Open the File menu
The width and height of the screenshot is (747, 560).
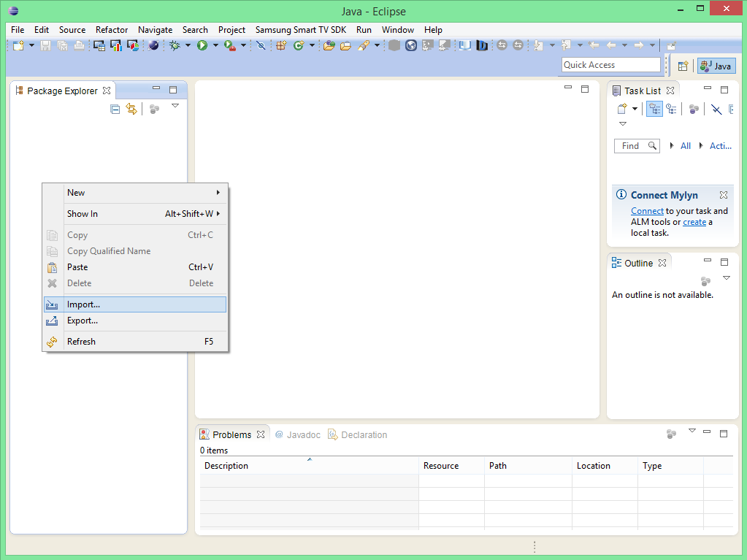(x=18, y=29)
